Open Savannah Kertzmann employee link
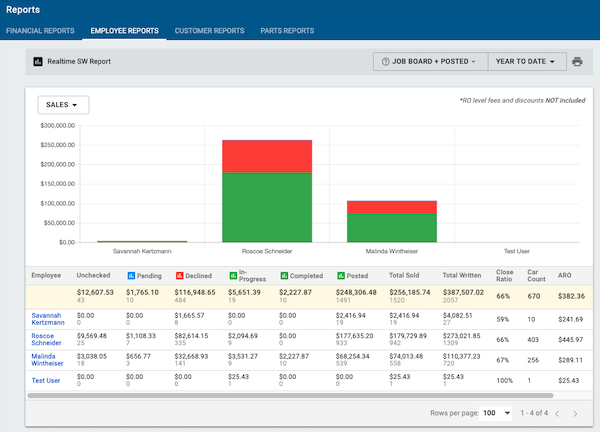This screenshot has height=432, width=600. pyautogui.click(x=48, y=319)
